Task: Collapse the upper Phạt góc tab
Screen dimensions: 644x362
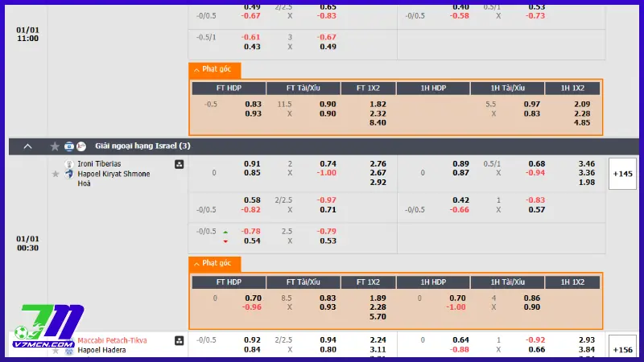Action: tap(215, 70)
